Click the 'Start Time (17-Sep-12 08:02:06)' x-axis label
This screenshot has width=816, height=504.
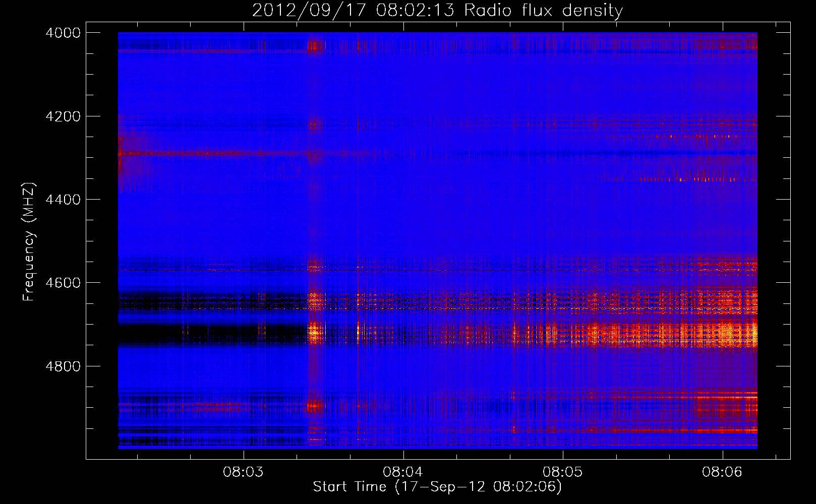[437, 487]
